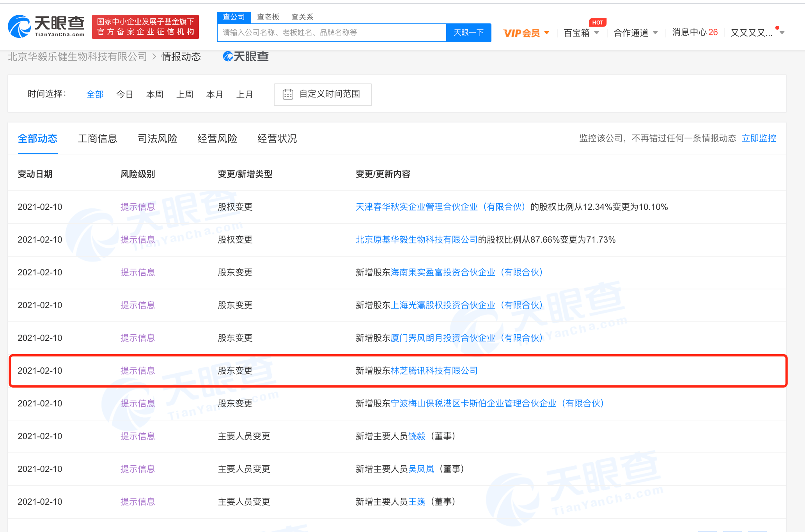
Task: Click the 立即监控 link
Action: click(759, 138)
